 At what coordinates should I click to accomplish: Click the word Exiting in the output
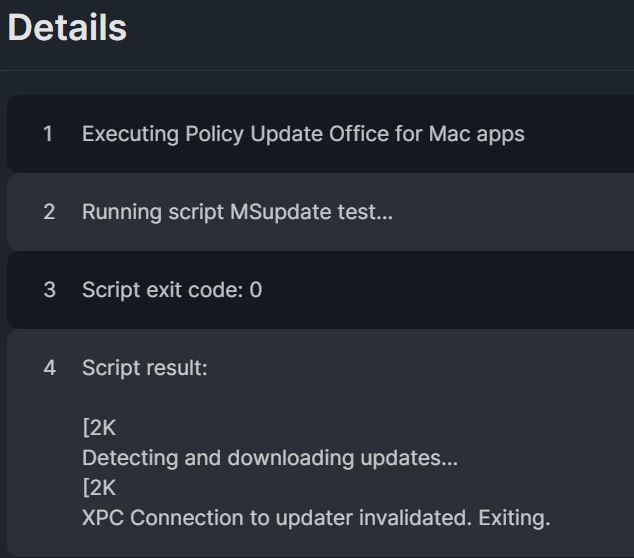click(514, 518)
